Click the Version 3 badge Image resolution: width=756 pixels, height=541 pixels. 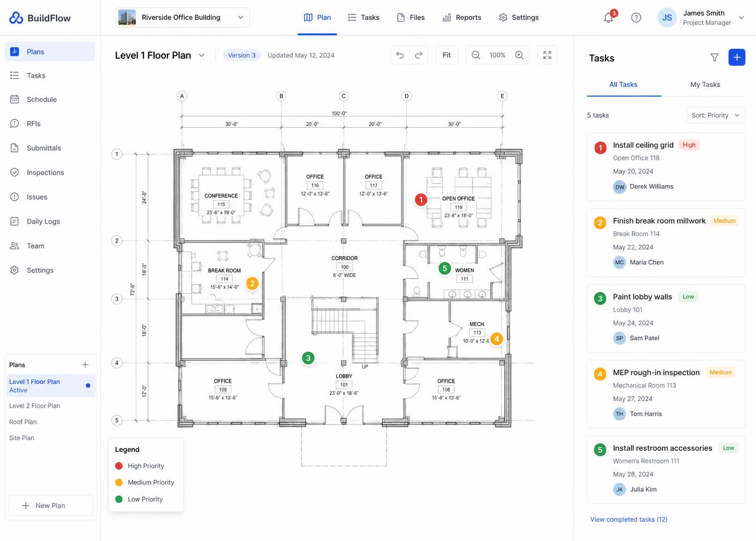pos(242,55)
